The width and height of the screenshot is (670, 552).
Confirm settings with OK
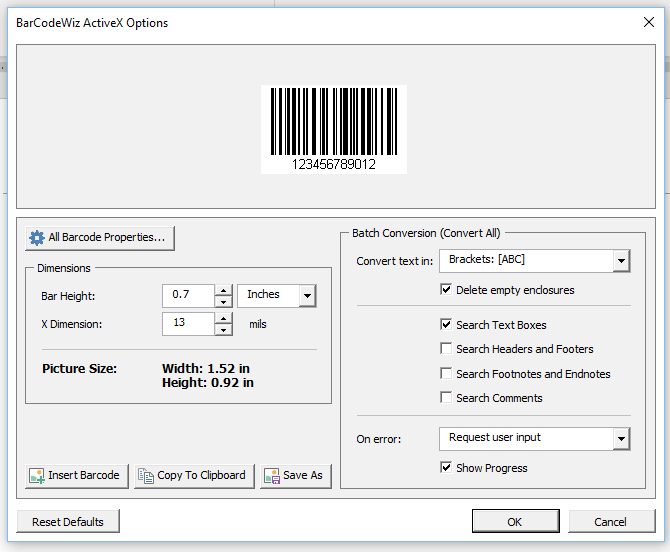click(515, 521)
